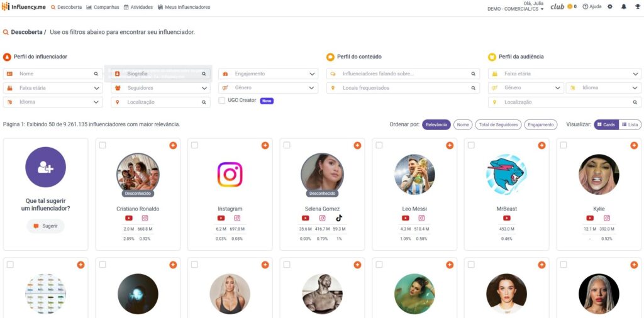Click Influenciadores falando sobre field
This screenshot has width=644, height=318.
403,74
